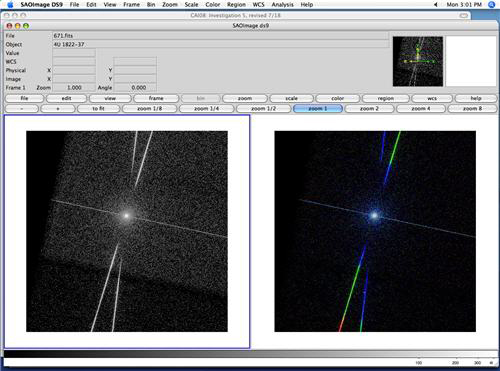Open the Zoom menu in menu bar
This screenshot has height=371, width=500.
click(170, 5)
